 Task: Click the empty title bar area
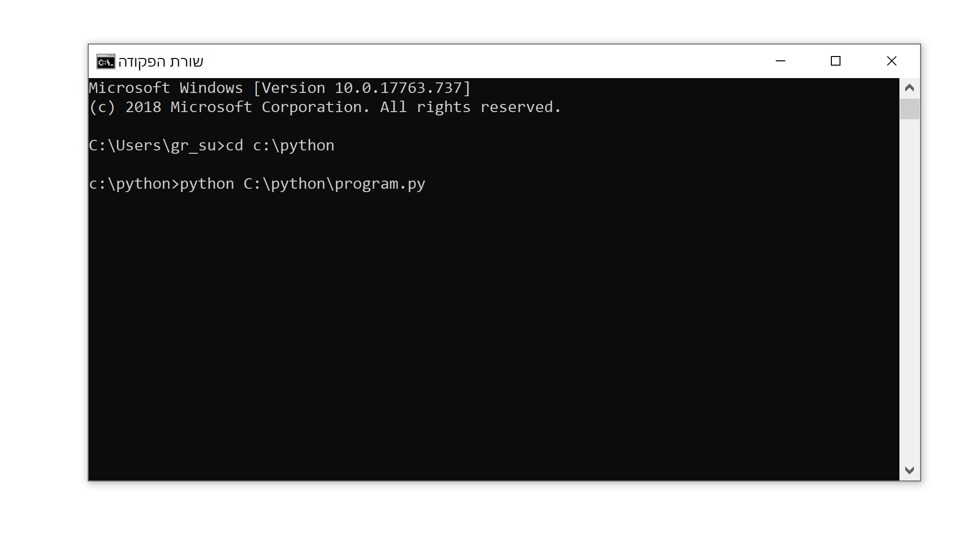point(479,61)
